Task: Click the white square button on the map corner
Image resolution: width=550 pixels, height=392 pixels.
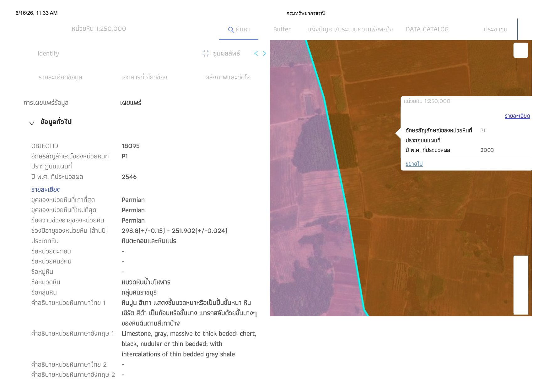Action: (x=520, y=50)
